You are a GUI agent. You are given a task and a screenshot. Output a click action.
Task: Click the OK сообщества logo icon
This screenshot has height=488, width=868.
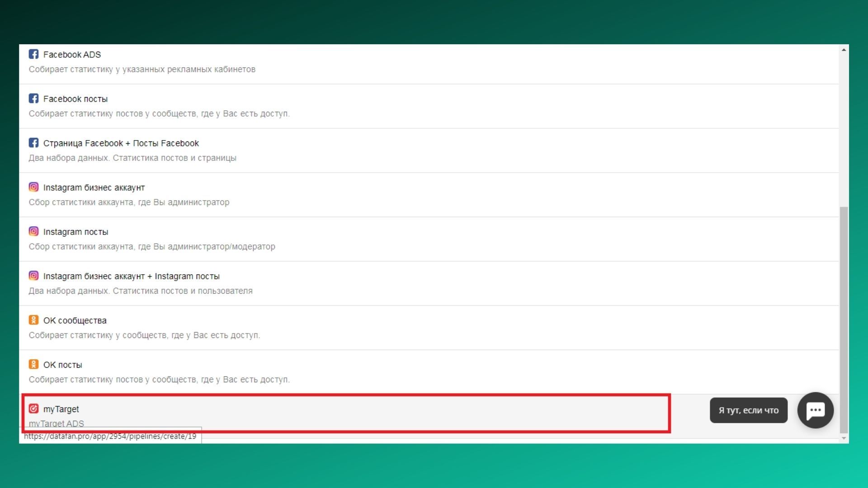[33, 320]
